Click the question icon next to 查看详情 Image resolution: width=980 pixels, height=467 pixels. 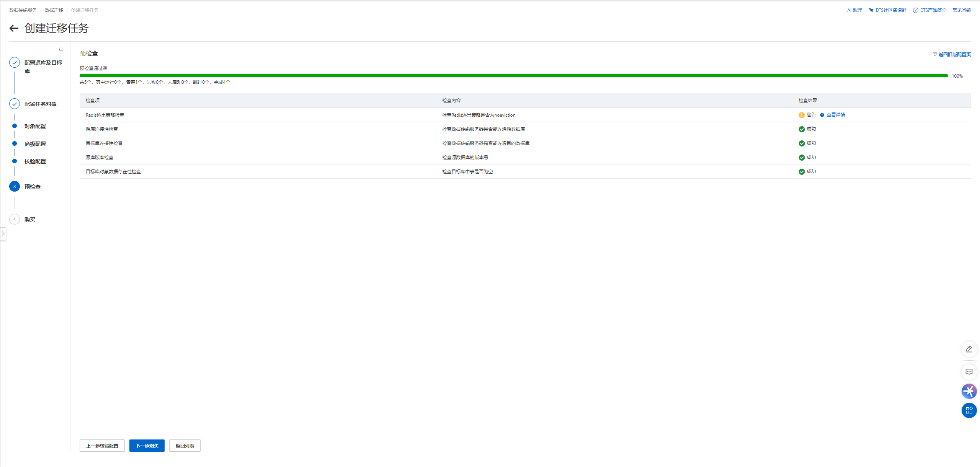822,115
